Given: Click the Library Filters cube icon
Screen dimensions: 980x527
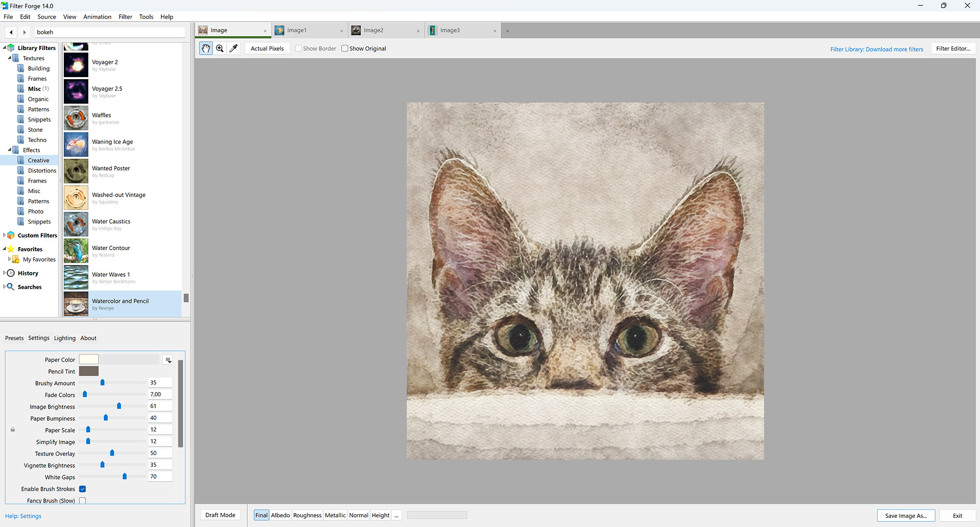Looking at the screenshot, I should pyautogui.click(x=11, y=48).
